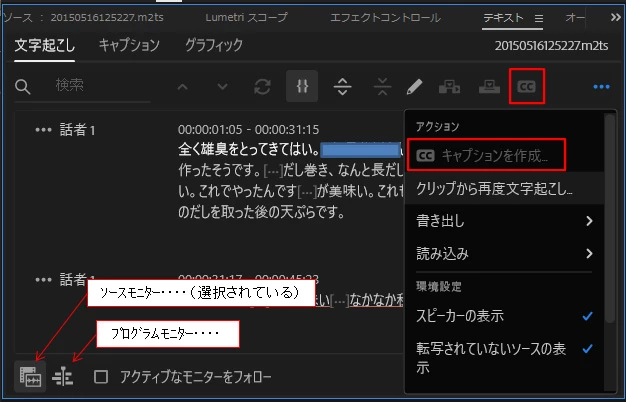Open the ソース panel tab
Viewport: 626px width, 402px height.
[83, 17]
